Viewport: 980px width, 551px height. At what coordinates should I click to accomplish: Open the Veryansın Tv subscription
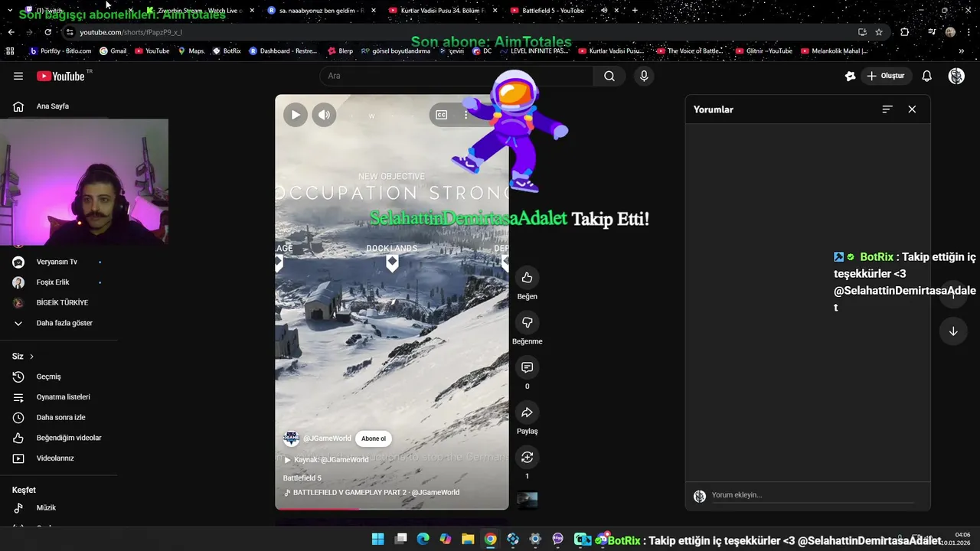tap(58, 262)
